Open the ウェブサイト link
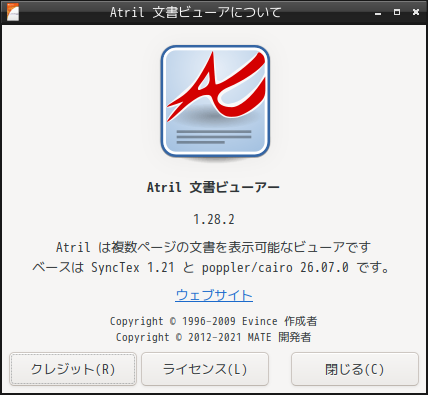The height and width of the screenshot is (395, 428). pos(214,295)
